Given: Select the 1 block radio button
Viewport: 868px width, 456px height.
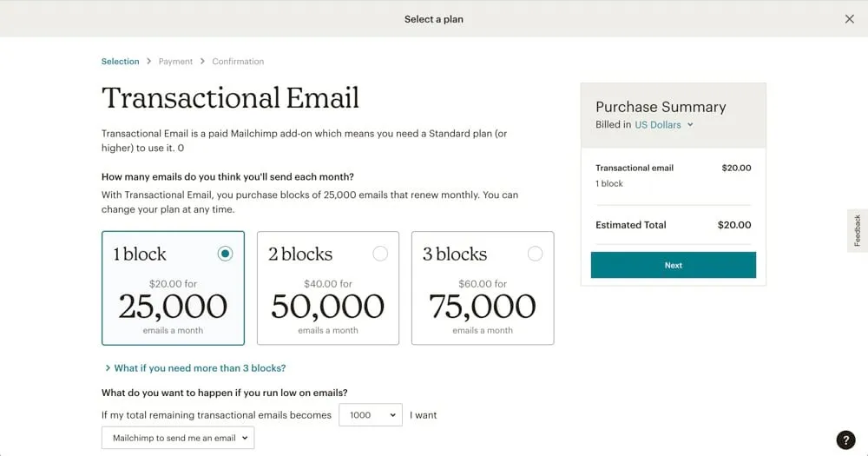Looking at the screenshot, I should (x=225, y=254).
